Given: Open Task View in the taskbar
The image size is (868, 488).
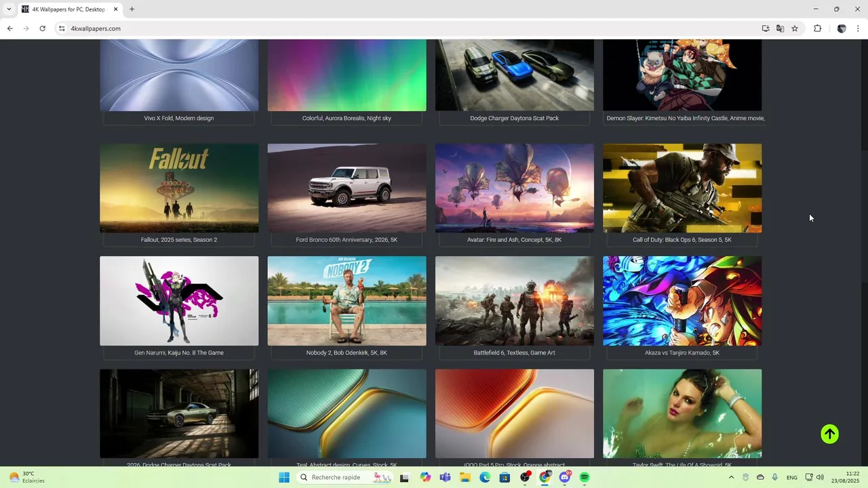Looking at the screenshot, I should (404, 477).
